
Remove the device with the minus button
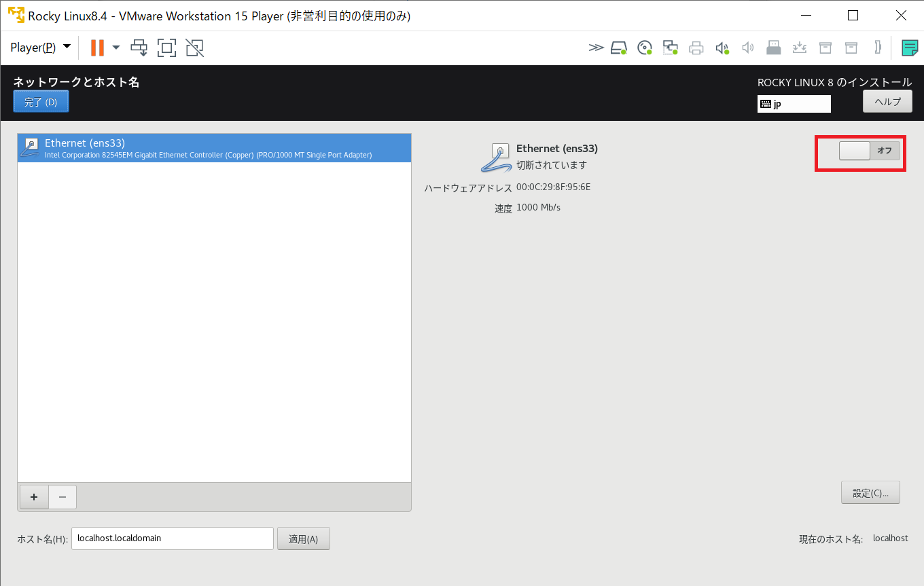tap(63, 497)
